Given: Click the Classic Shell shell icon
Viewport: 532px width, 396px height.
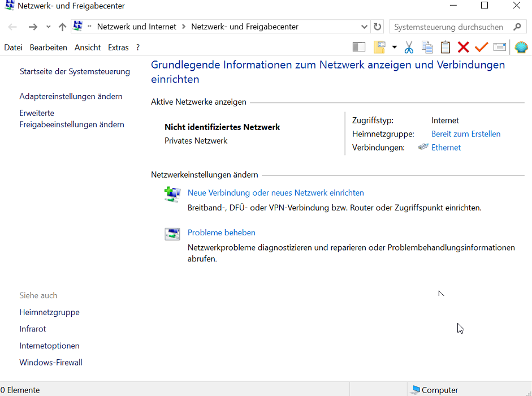Looking at the screenshot, I should click(x=521, y=47).
